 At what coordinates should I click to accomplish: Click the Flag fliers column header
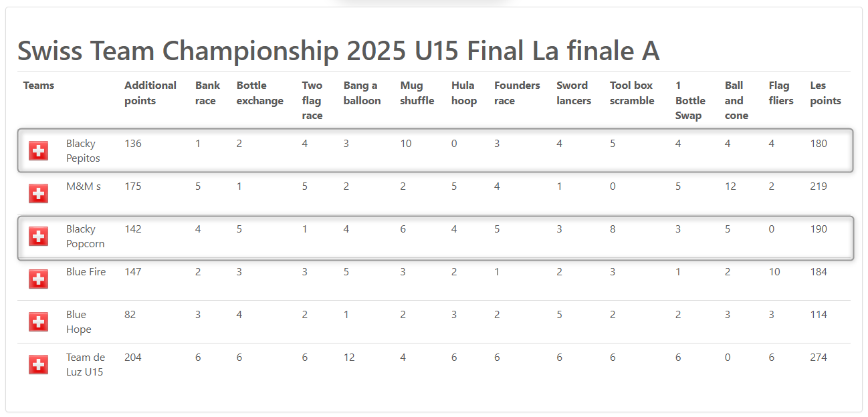click(x=781, y=93)
